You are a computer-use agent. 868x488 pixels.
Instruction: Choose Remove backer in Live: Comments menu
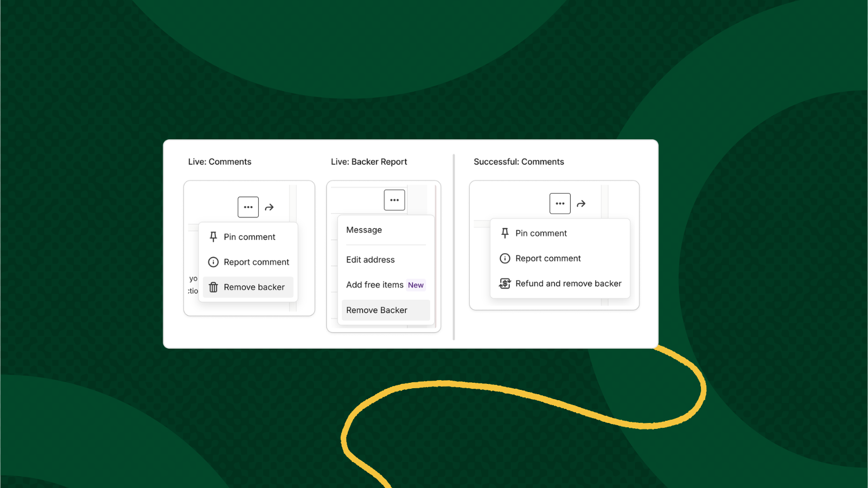pyautogui.click(x=248, y=287)
